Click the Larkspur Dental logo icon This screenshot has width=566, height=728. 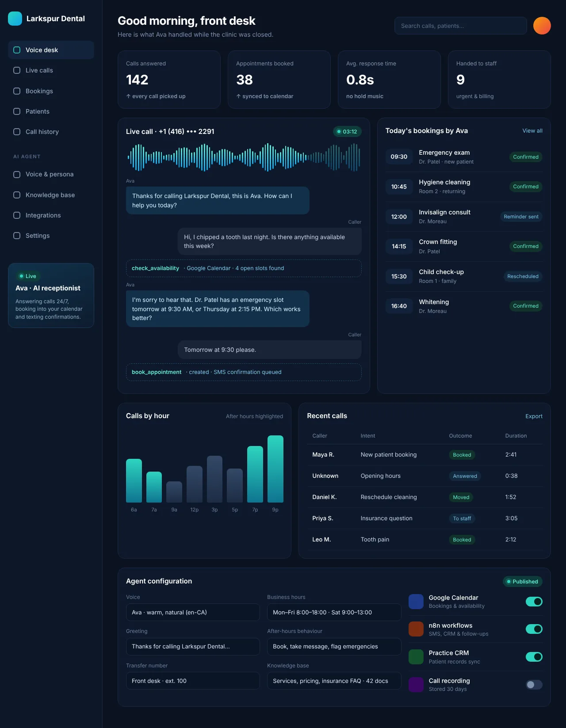pyautogui.click(x=15, y=19)
